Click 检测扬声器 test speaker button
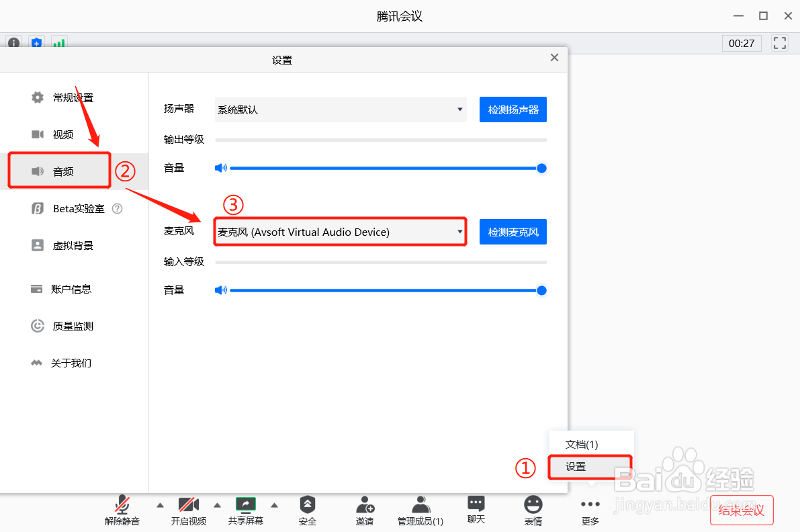Screen dimensions: 800x532 click(x=513, y=109)
